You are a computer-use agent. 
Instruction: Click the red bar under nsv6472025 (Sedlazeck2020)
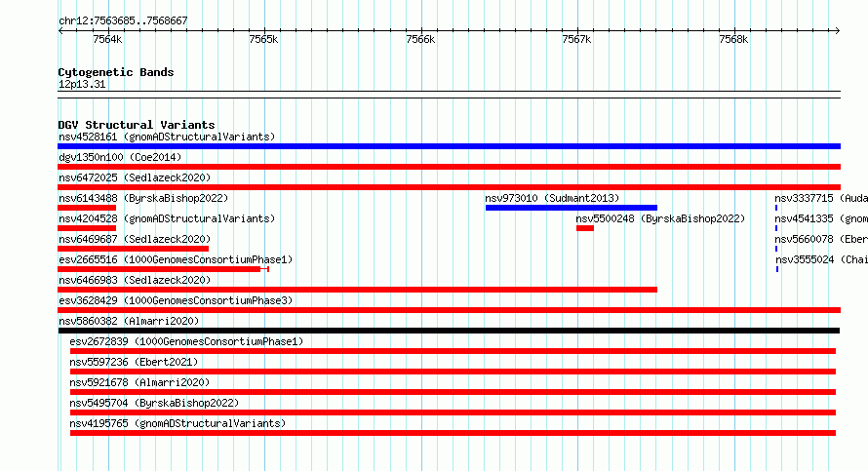[449, 187]
